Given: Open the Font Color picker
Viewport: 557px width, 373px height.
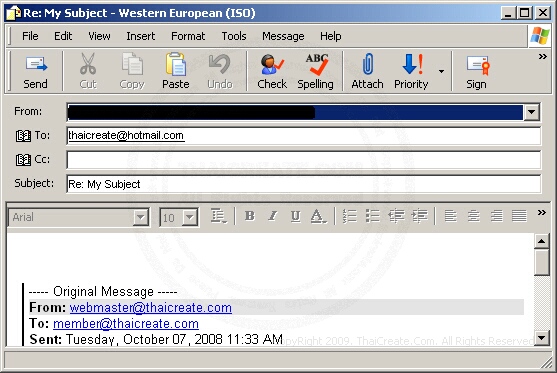Looking at the screenshot, I should [x=318, y=216].
